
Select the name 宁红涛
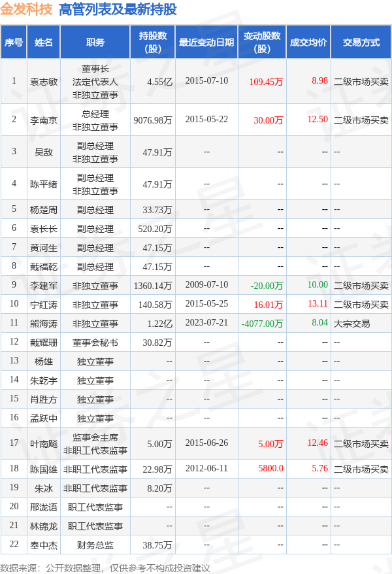coord(44,305)
